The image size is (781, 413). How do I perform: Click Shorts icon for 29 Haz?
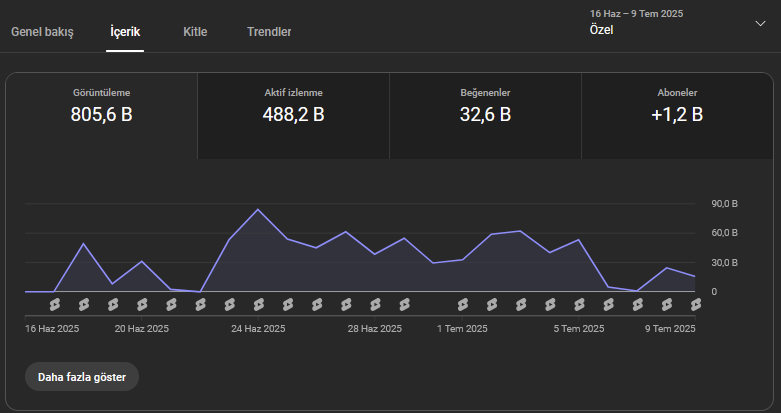(x=404, y=304)
